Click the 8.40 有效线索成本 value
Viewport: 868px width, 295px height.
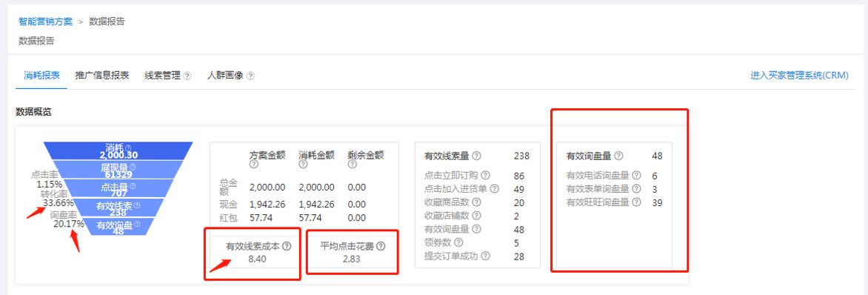pyautogui.click(x=258, y=259)
